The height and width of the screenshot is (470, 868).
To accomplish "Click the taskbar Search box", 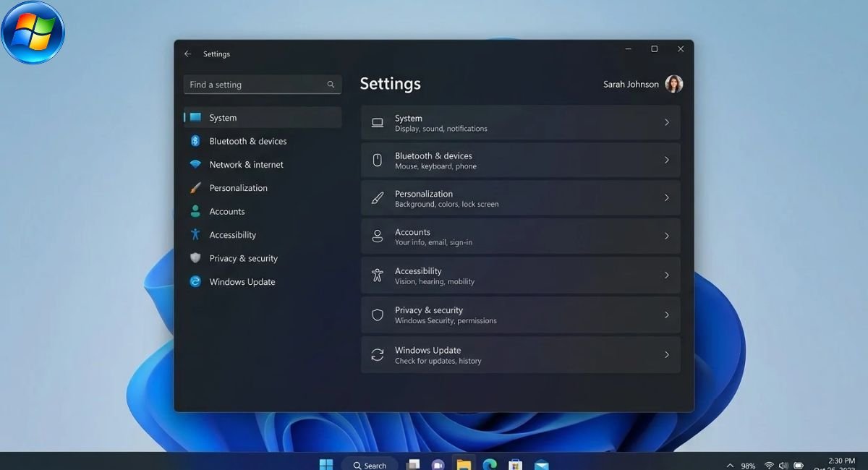I will click(x=370, y=465).
